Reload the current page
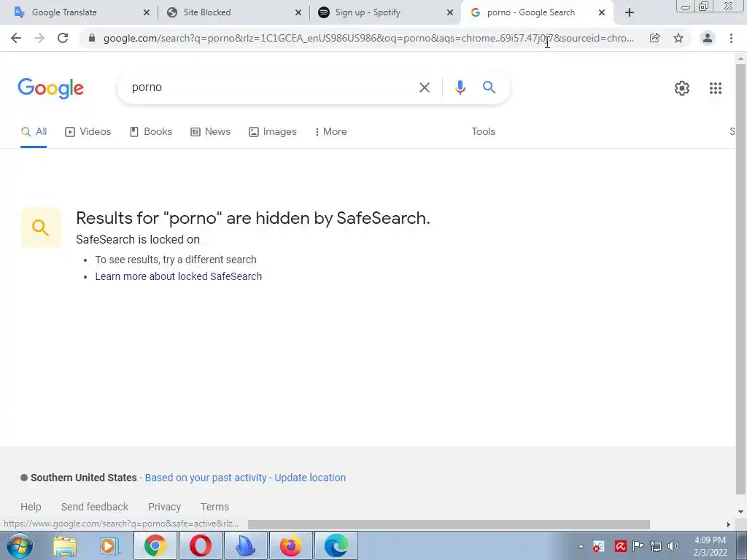This screenshot has width=747, height=560. (63, 38)
